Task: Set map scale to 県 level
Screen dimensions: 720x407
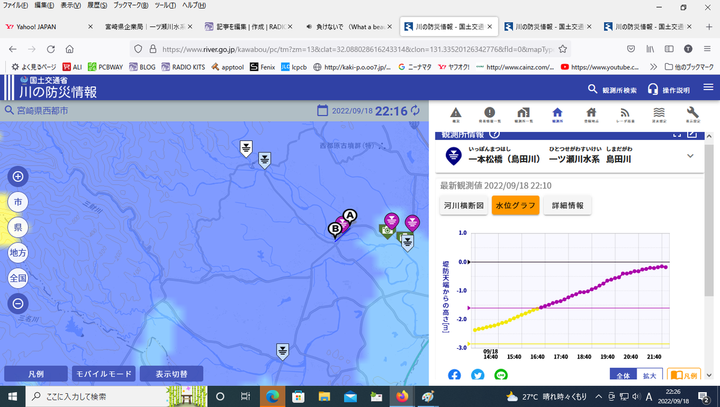Action: coord(17,227)
